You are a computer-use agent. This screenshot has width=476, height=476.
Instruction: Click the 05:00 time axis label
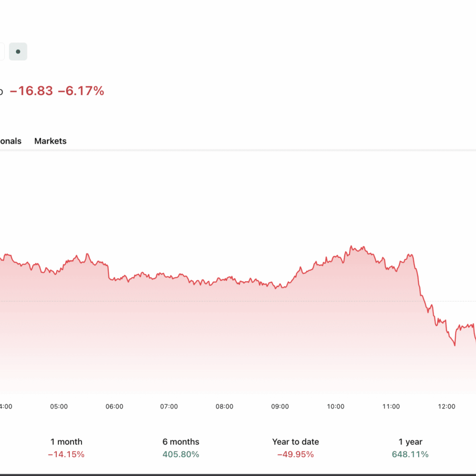(x=59, y=407)
